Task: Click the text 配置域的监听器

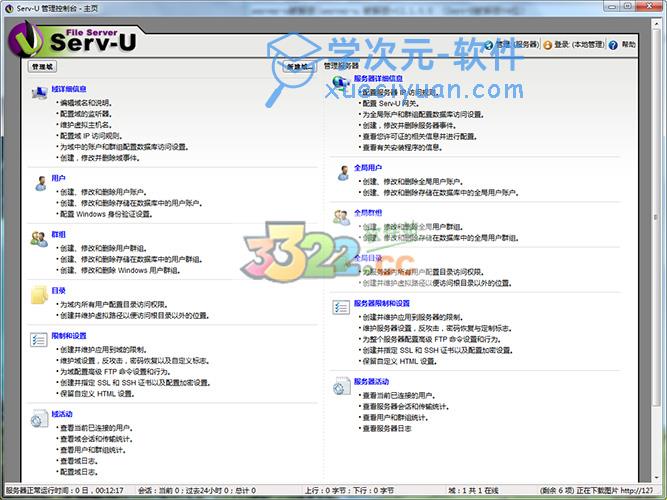Action: 86,114
